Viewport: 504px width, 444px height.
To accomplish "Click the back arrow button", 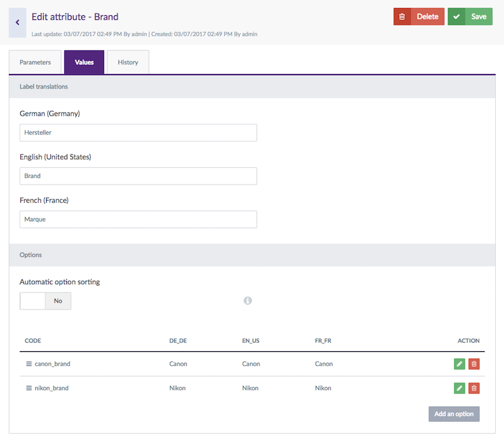I will pos(18,23).
